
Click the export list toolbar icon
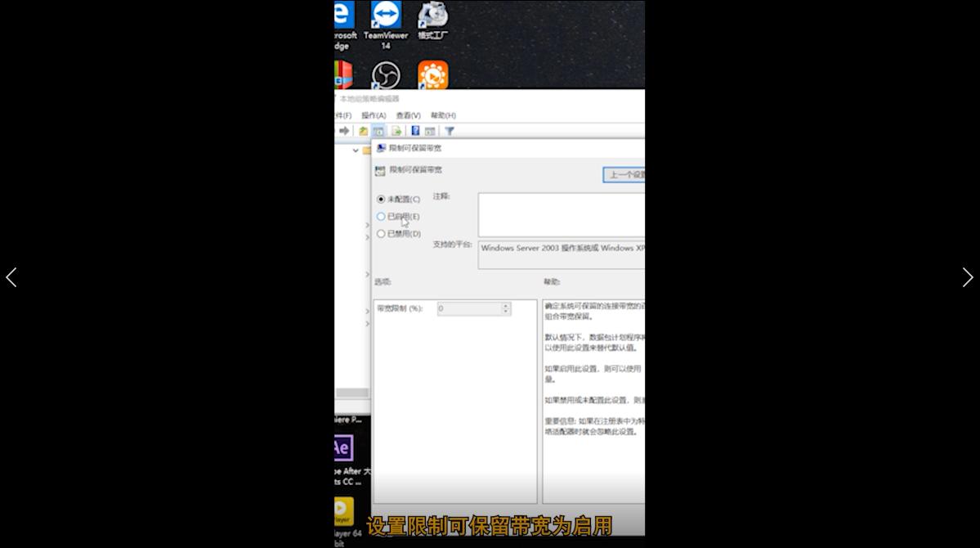click(x=398, y=130)
